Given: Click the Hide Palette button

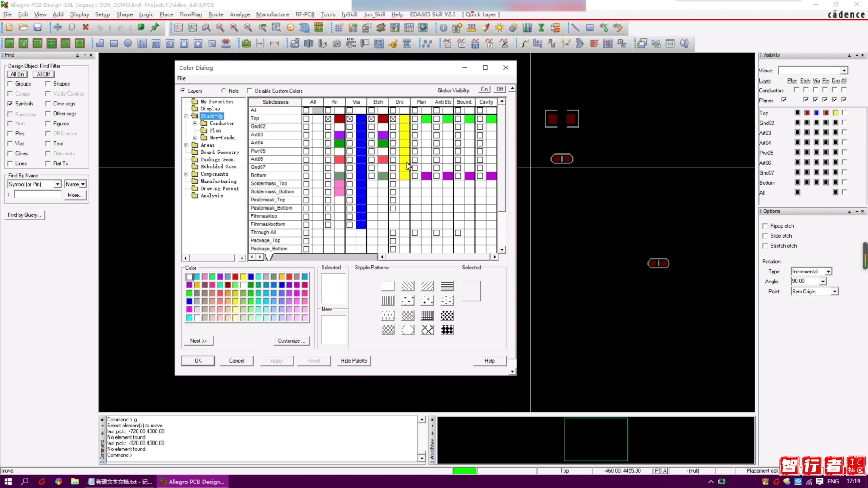Looking at the screenshot, I should 354,361.
